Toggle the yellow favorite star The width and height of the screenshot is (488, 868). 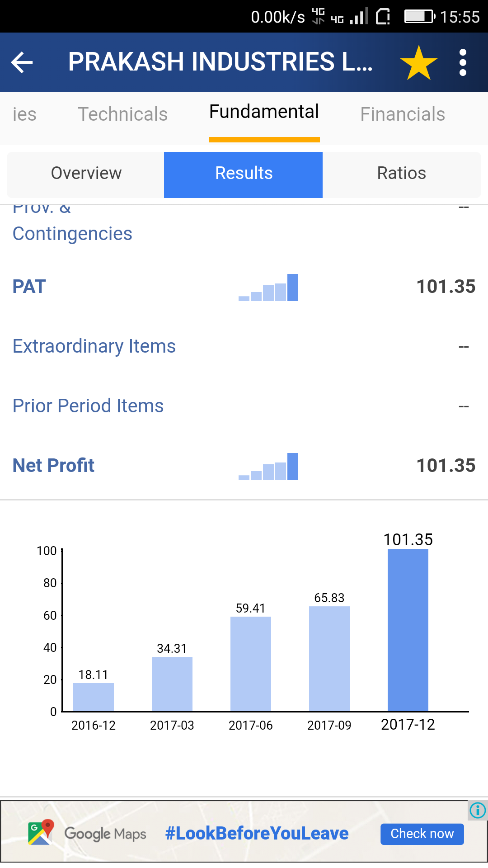pos(418,63)
